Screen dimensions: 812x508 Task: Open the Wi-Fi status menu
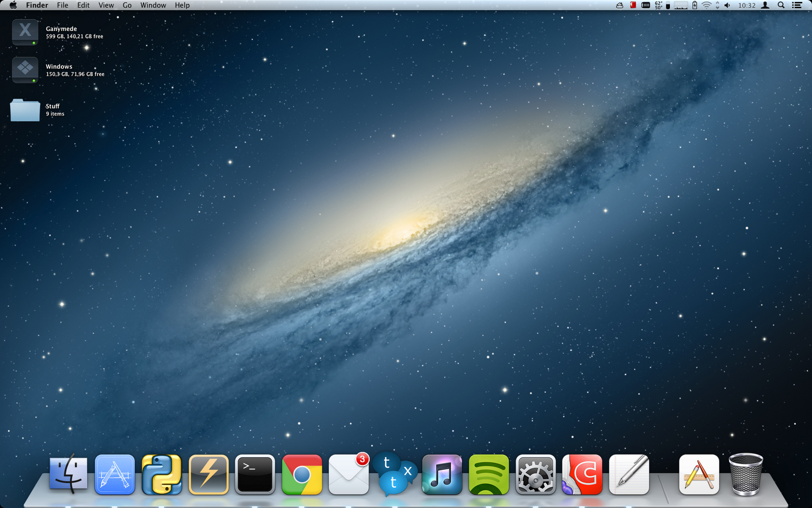(706, 5)
